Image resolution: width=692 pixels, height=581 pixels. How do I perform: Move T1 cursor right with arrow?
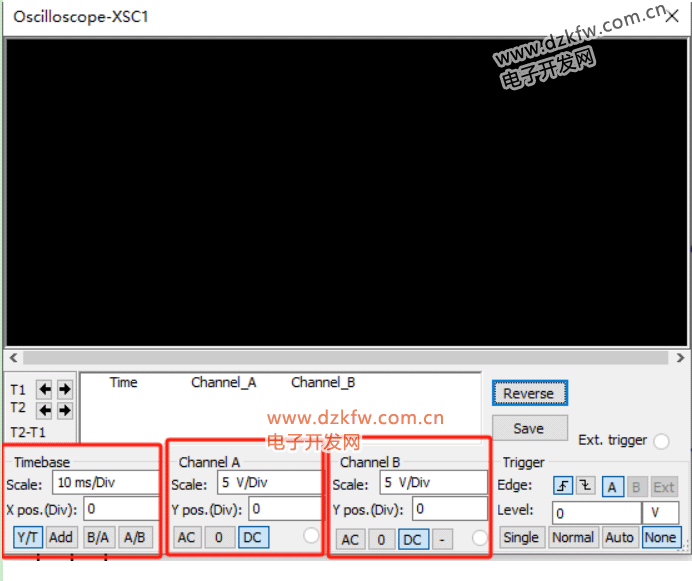[64, 389]
